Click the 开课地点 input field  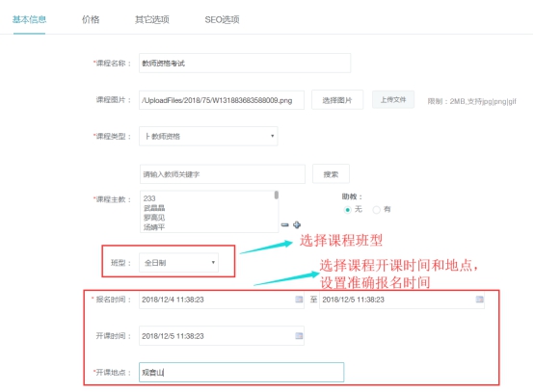pos(242,373)
